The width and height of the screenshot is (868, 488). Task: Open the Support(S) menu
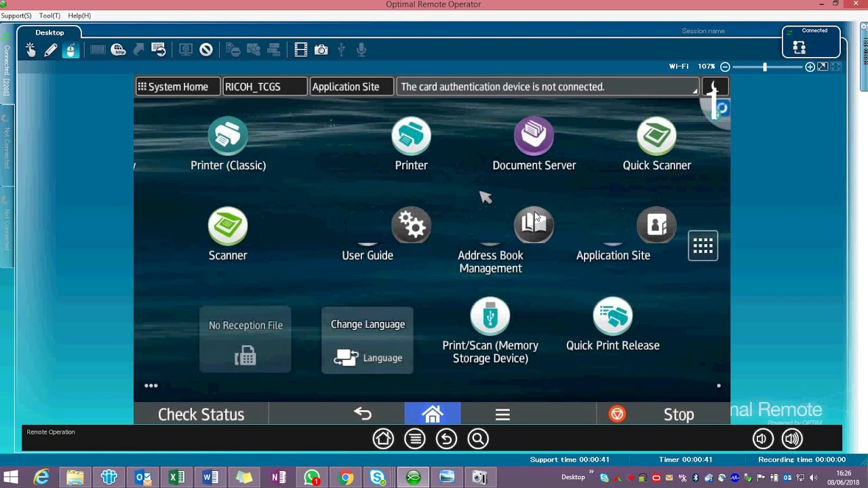click(x=16, y=16)
